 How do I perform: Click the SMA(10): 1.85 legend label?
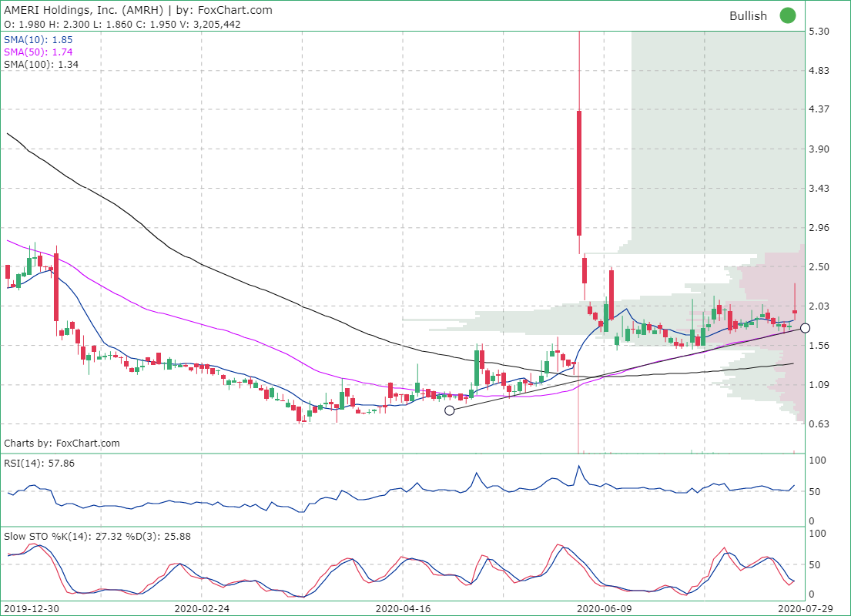[38, 39]
